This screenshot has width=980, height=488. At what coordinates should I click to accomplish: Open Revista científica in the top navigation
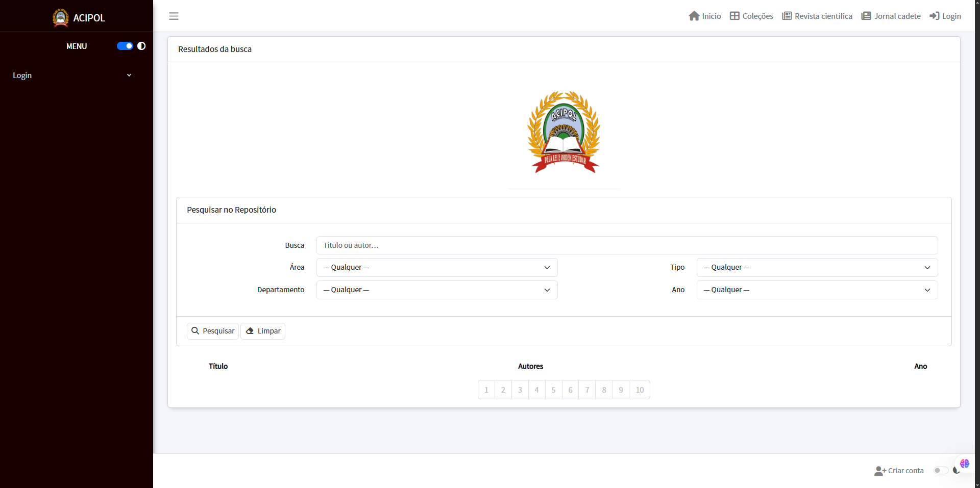[817, 16]
